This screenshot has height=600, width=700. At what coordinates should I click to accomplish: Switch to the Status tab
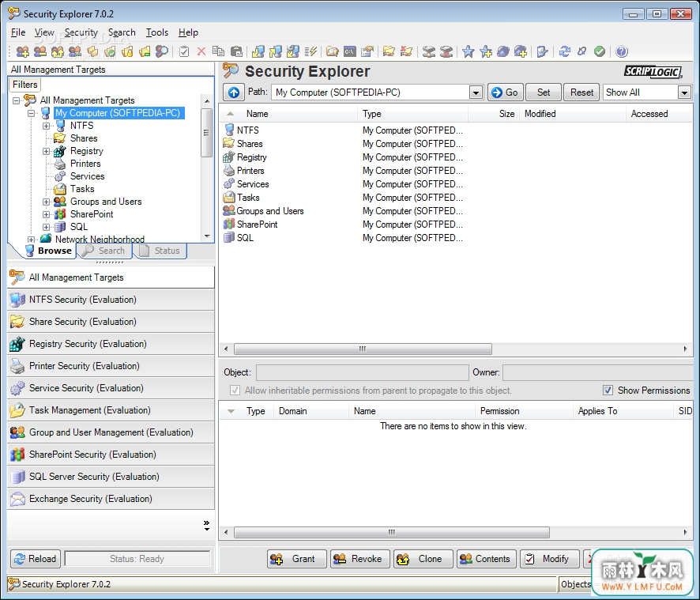160,251
